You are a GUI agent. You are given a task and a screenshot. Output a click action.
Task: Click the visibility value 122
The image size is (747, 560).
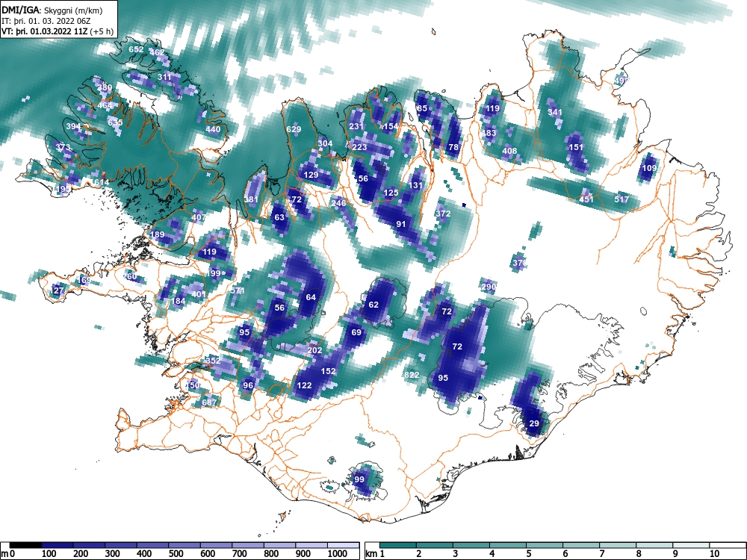pyautogui.click(x=304, y=385)
